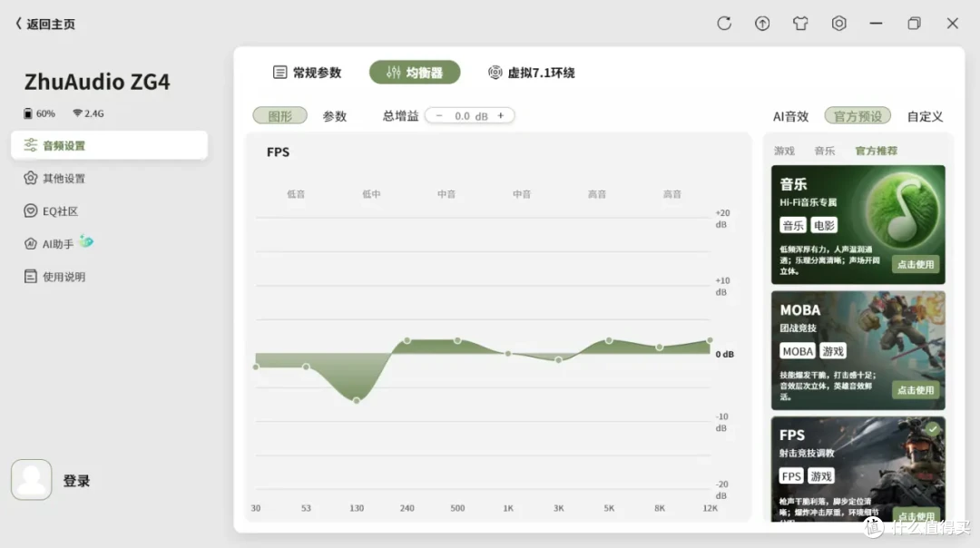Click the battery 60% indicator
Viewport: 980px width, 548px height.
coord(39,113)
